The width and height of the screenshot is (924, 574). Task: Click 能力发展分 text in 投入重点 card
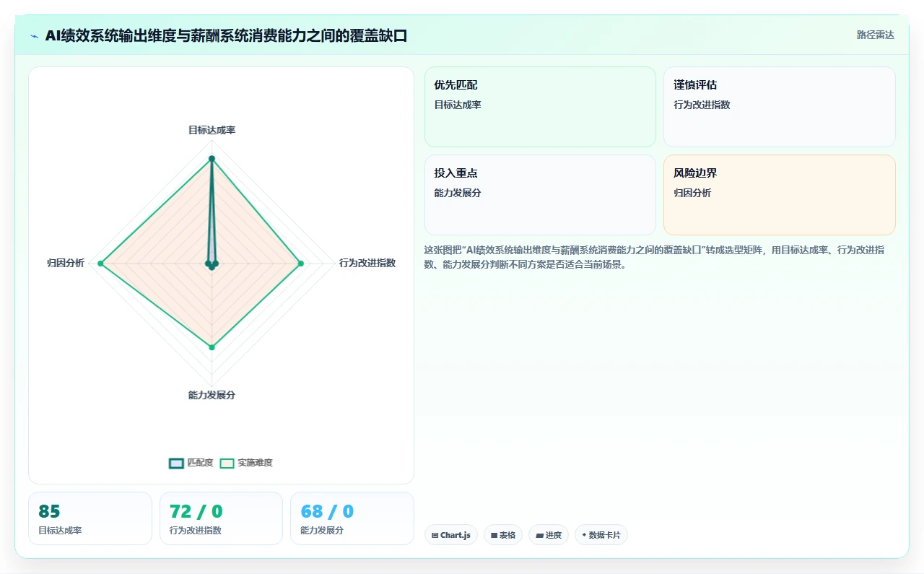pos(458,193)
